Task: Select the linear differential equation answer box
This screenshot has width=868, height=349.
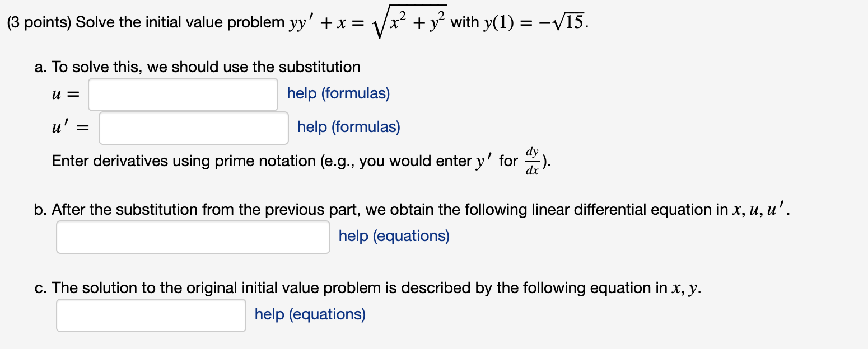Action: pyautogui.click(x=192, y=237)
